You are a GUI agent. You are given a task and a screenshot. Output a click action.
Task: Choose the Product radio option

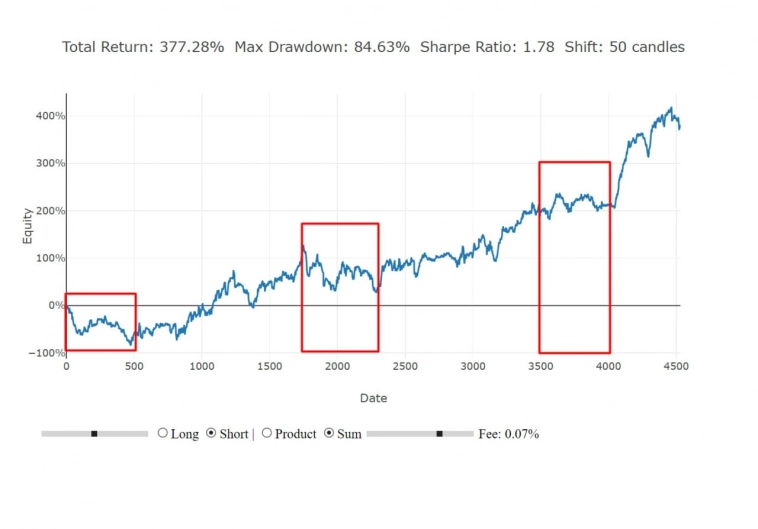click(266, 434)
